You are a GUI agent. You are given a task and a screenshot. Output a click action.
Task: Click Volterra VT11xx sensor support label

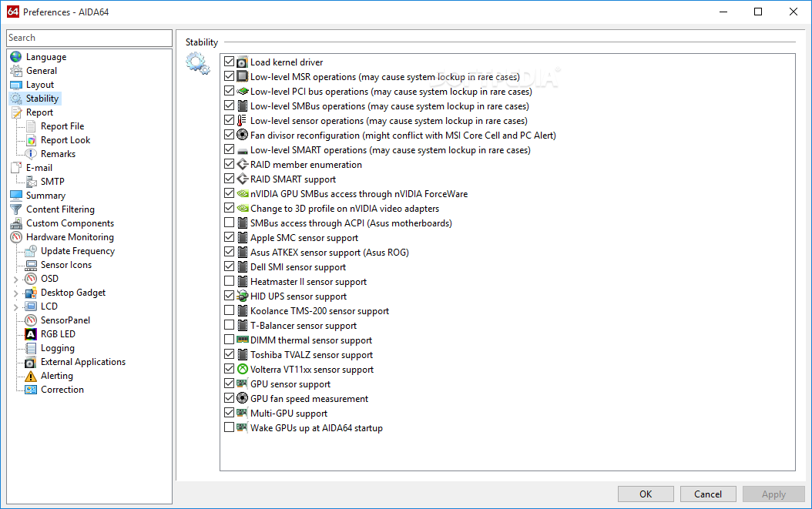(x=312, y=370)
